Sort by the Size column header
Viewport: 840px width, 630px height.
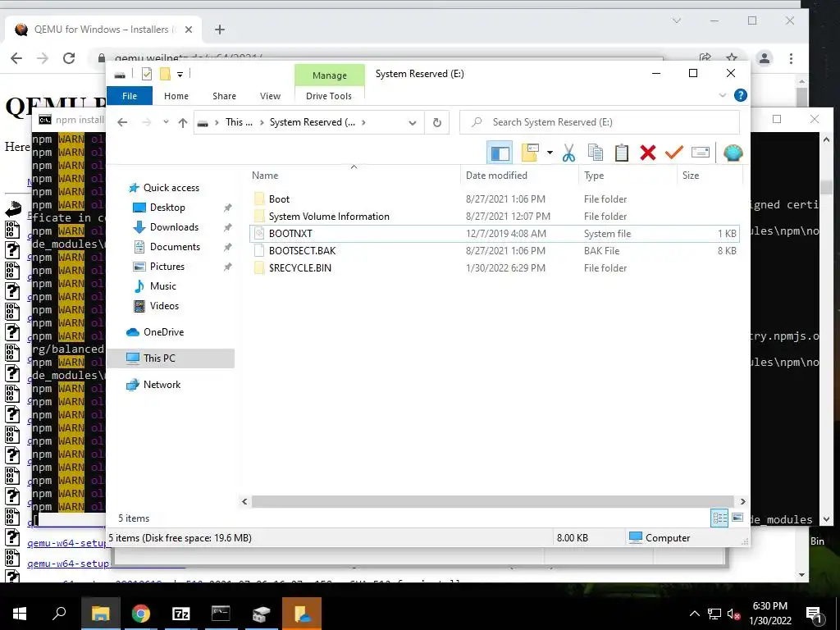click(x=710, y=176)
